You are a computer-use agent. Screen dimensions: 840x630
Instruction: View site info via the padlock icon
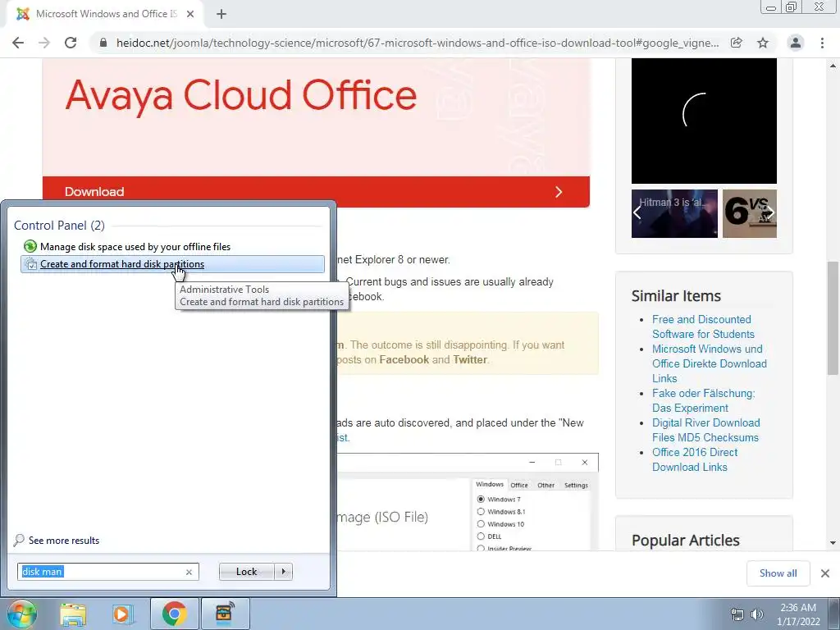[103, 43]
